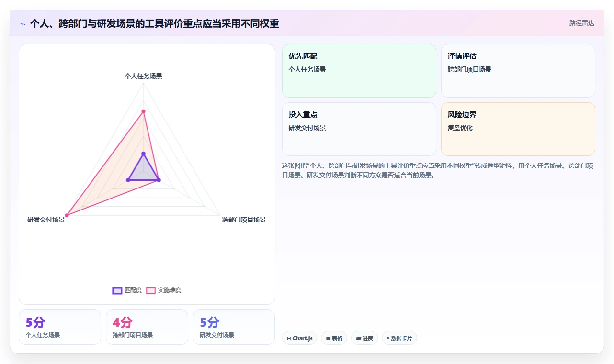Select the 5分 研发交付场景 score card
The height and width of the screenshot is (364, 614).
click(x=234, y=327)
